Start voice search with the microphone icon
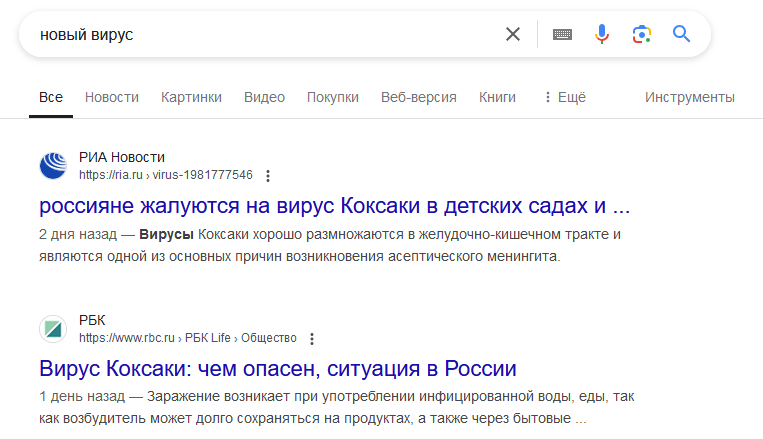Viewport: 763px width, 439px height. [x=601, y=34]
